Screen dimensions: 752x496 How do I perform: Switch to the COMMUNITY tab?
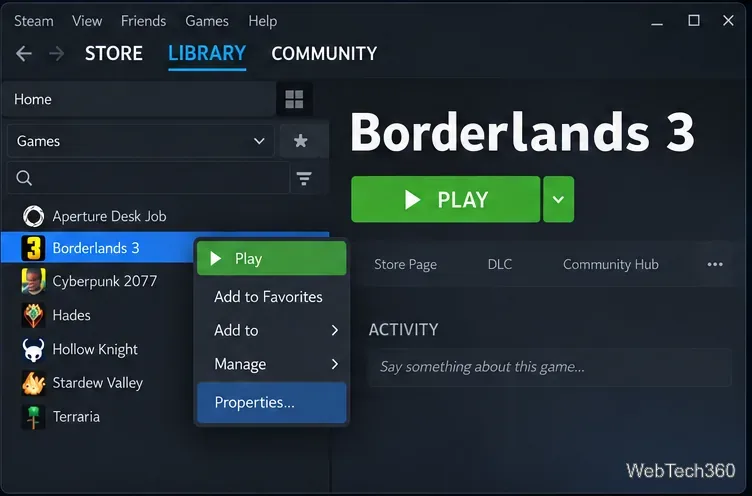324,53
